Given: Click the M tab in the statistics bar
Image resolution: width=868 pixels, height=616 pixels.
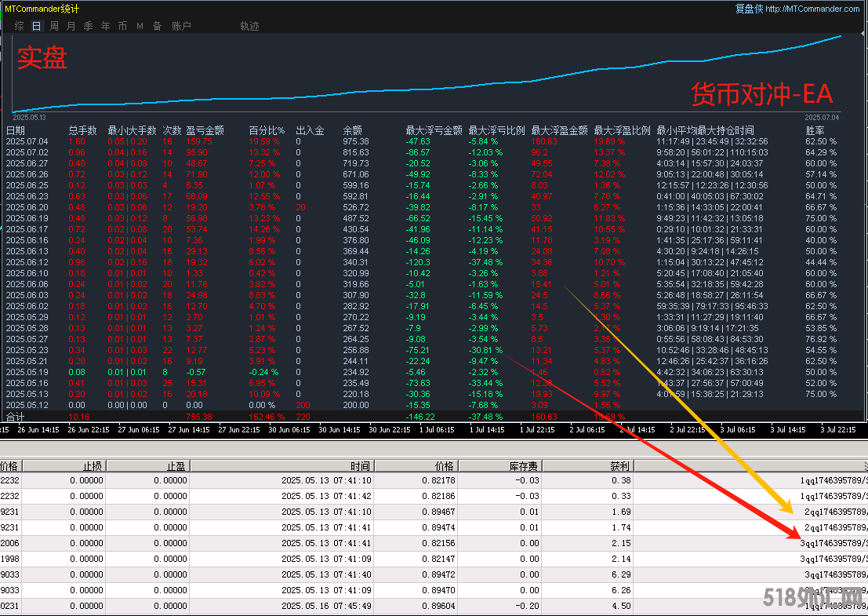Looking at the screenshot, I should pos(140,26).
